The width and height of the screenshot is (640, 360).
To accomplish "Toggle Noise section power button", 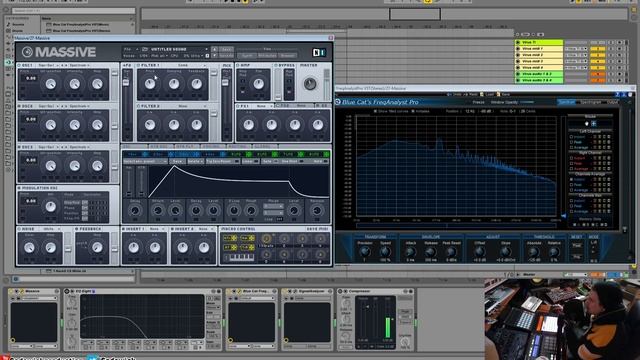I will pos(19,229).
